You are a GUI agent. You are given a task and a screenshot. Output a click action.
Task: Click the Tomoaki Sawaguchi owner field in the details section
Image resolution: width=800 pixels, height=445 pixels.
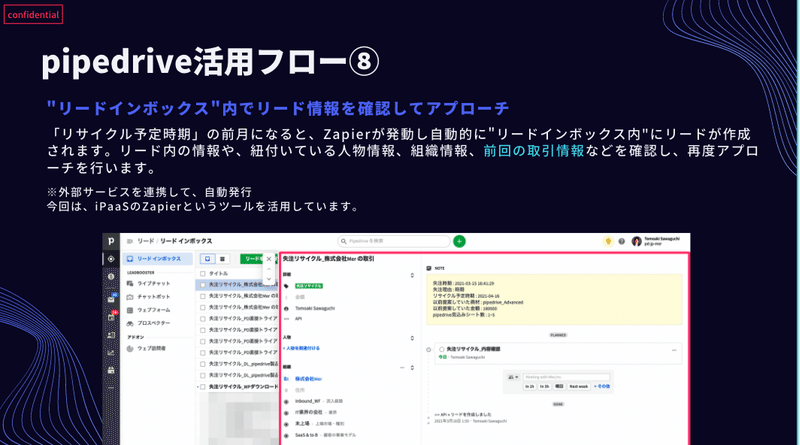click(315, 308)
